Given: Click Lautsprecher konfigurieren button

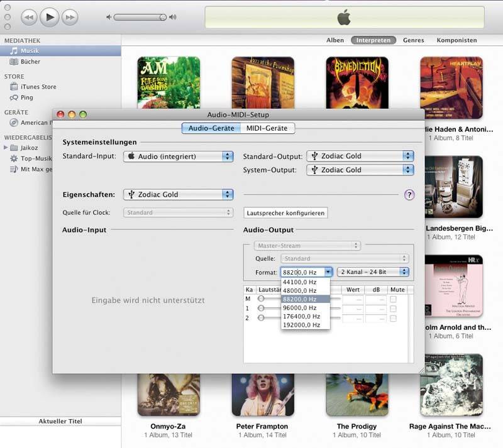Looking at the screenshot, I should [285, 213].
